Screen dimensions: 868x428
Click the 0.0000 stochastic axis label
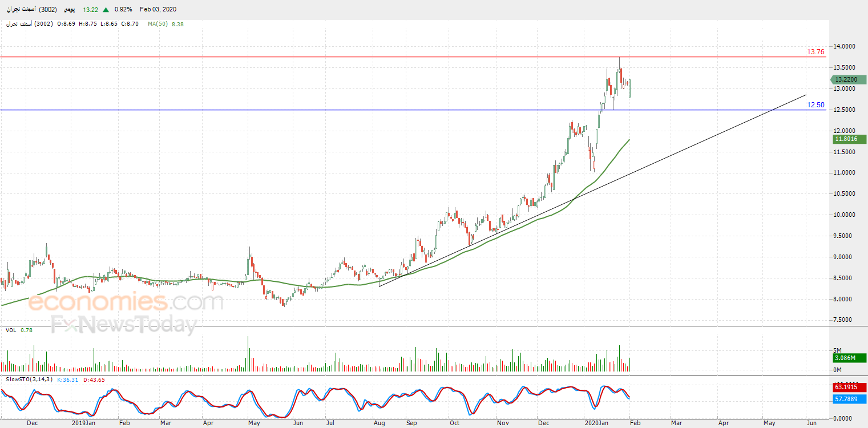click(x=843, y=418)
